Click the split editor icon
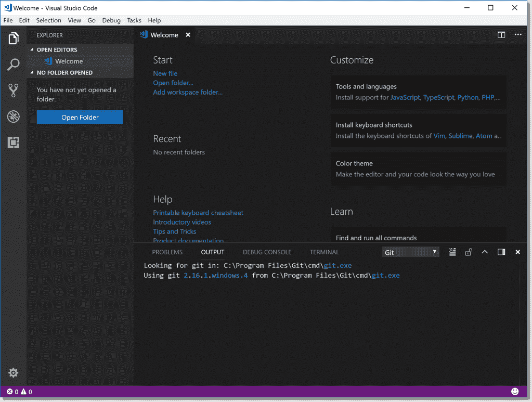532x402 pixels. pos(501,35)
